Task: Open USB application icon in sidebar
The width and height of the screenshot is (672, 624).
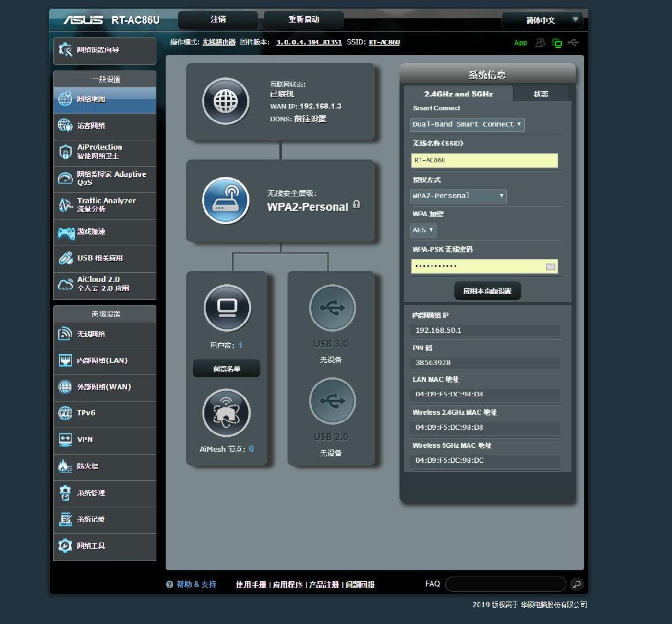Action: point(66,258)
